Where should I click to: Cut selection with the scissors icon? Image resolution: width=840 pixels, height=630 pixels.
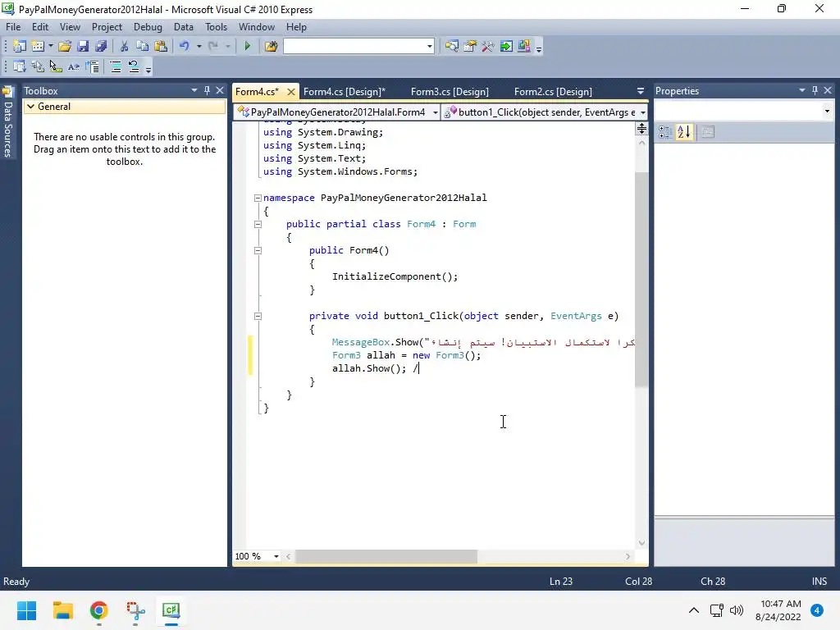click(x=125, y=47)
